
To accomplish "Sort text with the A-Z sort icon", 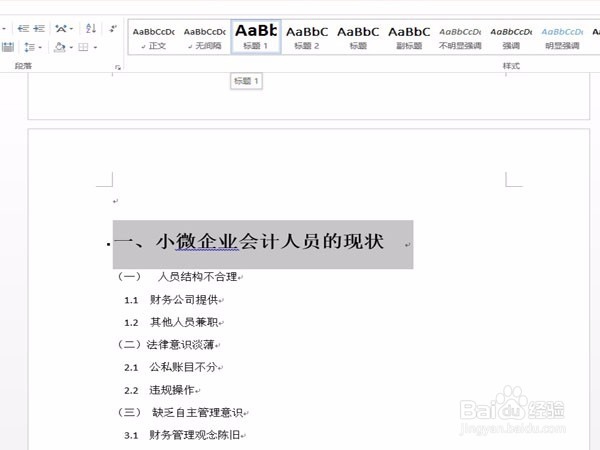I will pos(91,28).
